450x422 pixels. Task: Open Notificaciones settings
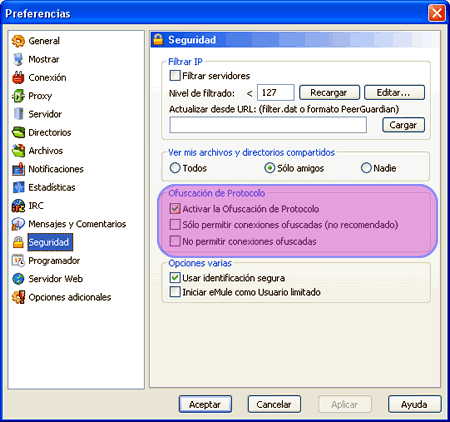56,169
